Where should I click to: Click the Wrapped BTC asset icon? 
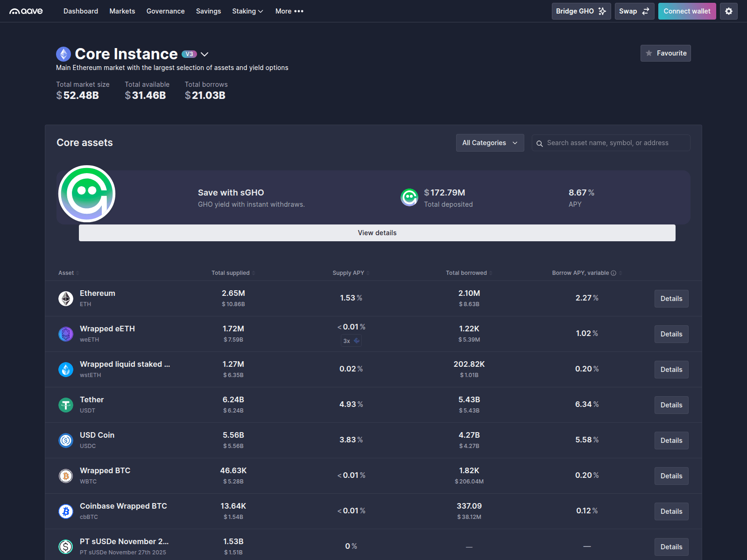[65, 476]
